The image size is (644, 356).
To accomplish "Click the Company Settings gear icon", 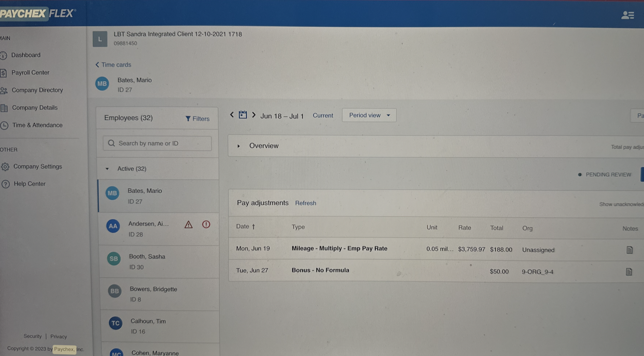I will [x=5, y=167].
